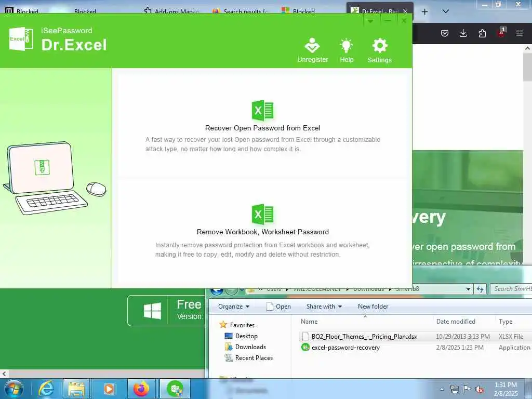Screen dimensions: 532x399
Task: Click the uBlock extension icon with badge
Action: pos(501,33)
